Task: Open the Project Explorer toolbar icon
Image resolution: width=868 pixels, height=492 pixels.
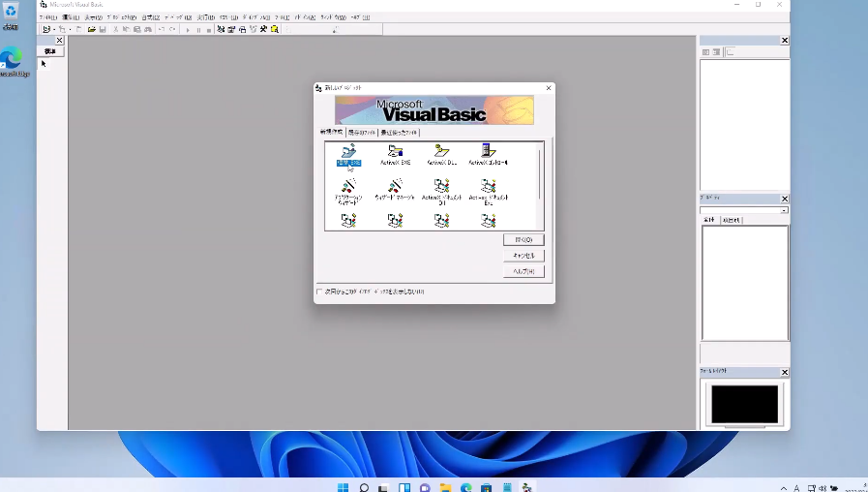Action: pos(221,29)
